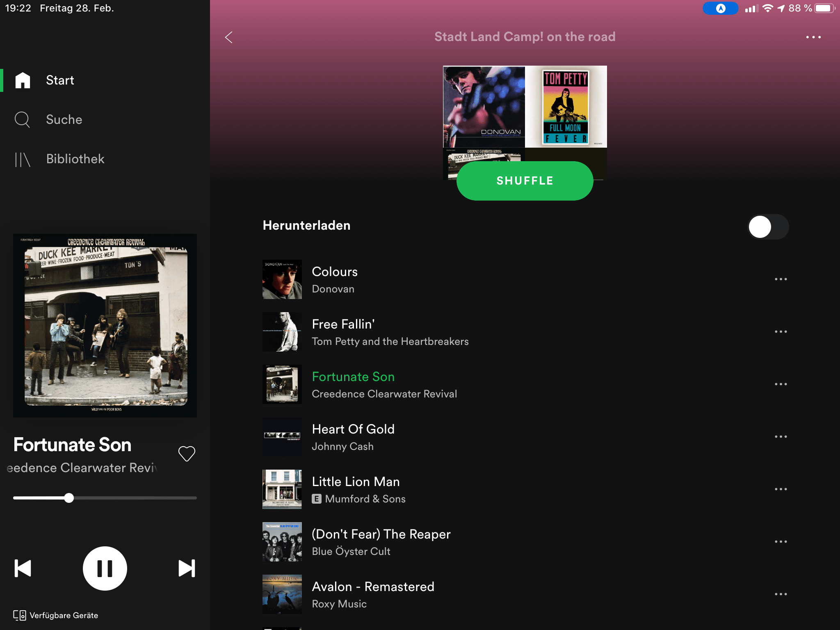The width and height of the screenshot is (840, 630).
Task: Tap the clock showing 19:22
Action: tap(18, 8)
